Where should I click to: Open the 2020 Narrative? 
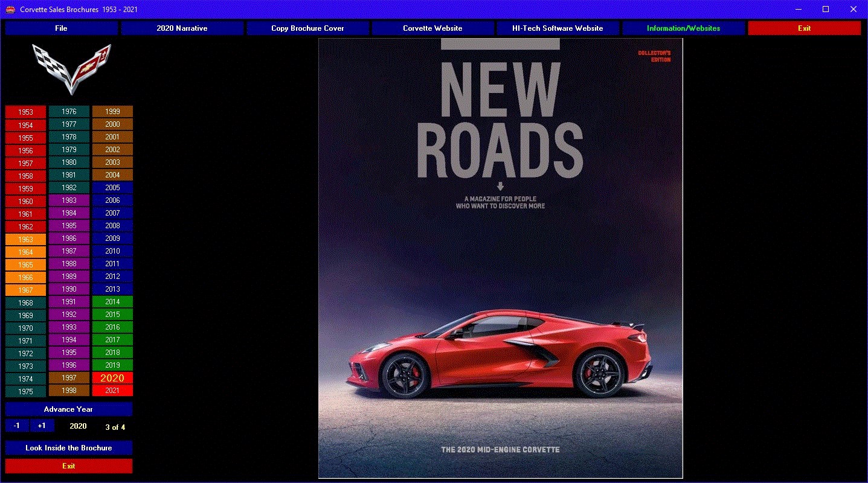[182, 28]
